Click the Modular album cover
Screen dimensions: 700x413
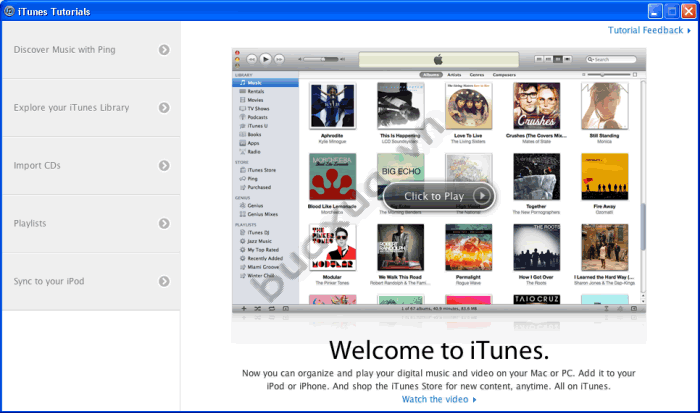click(332, 247)
